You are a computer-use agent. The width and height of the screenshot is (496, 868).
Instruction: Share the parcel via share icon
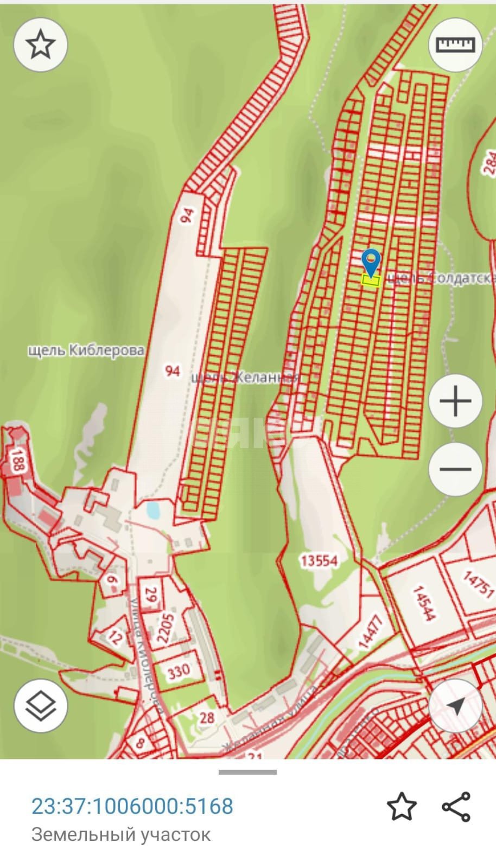[456, 806]
